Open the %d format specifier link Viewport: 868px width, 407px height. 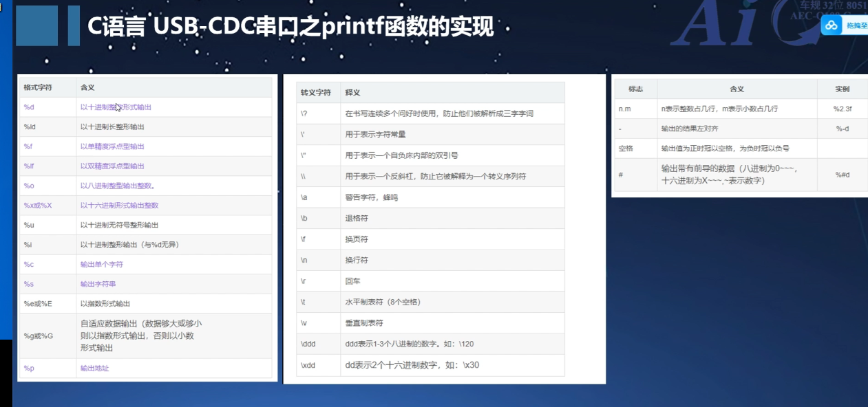(29, 107)
